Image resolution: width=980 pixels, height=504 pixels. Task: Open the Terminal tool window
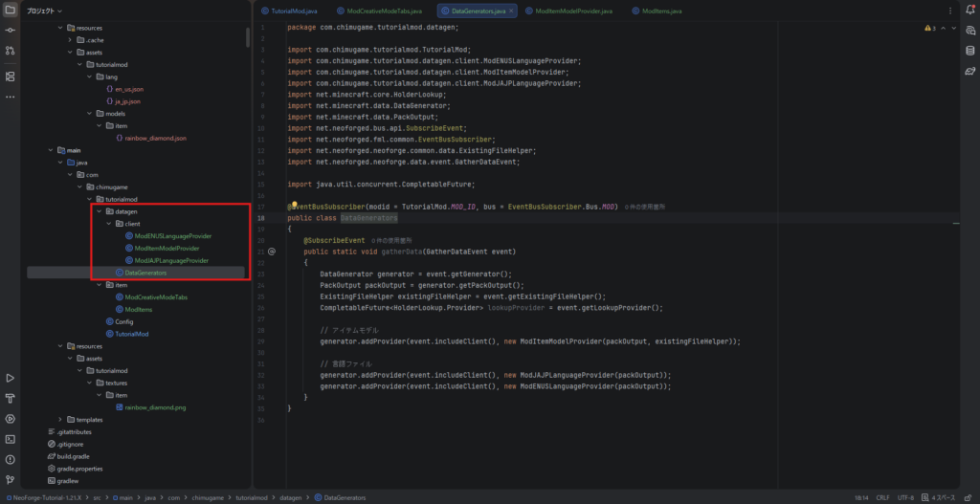pos(11,439)
